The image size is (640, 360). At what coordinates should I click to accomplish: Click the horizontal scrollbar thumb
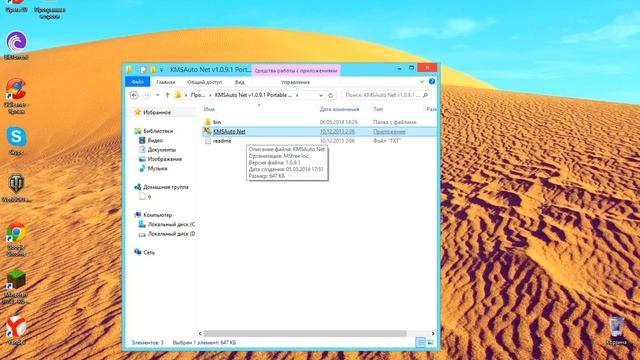click(x=305, y=333)
